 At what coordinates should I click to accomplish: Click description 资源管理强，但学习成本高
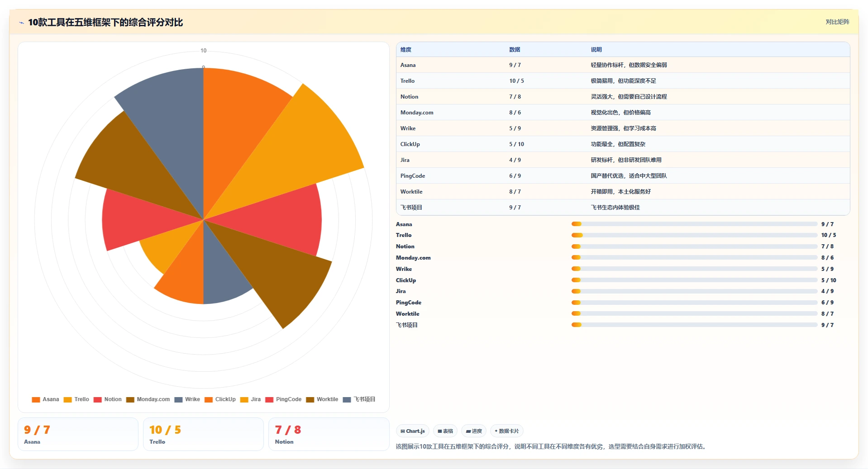(623, 128)
